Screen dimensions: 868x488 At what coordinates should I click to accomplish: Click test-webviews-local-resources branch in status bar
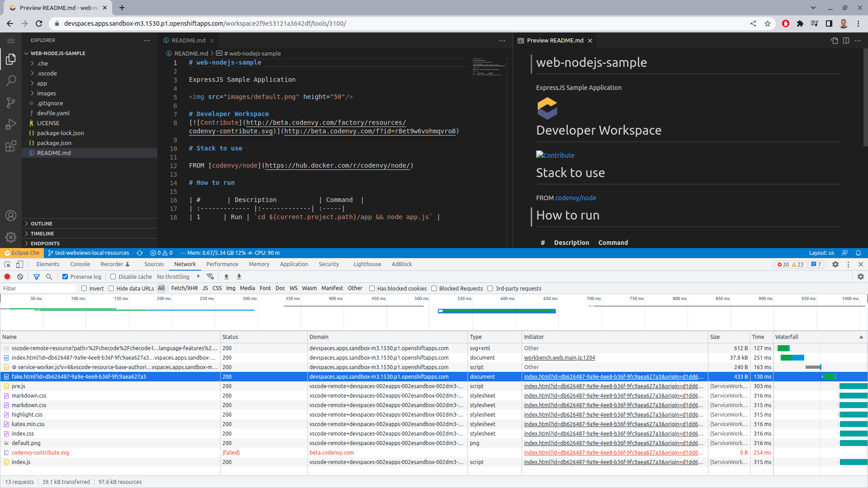(89, 253)
